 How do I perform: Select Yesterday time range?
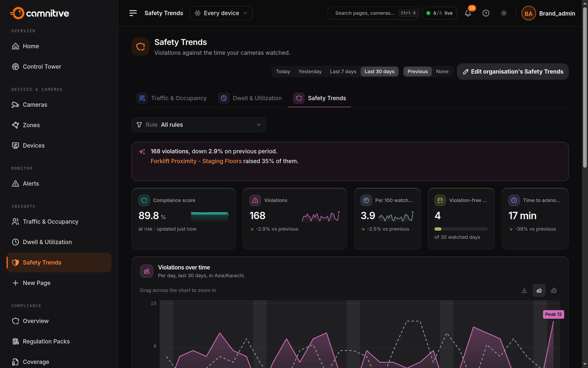click(x=310, y=72)
